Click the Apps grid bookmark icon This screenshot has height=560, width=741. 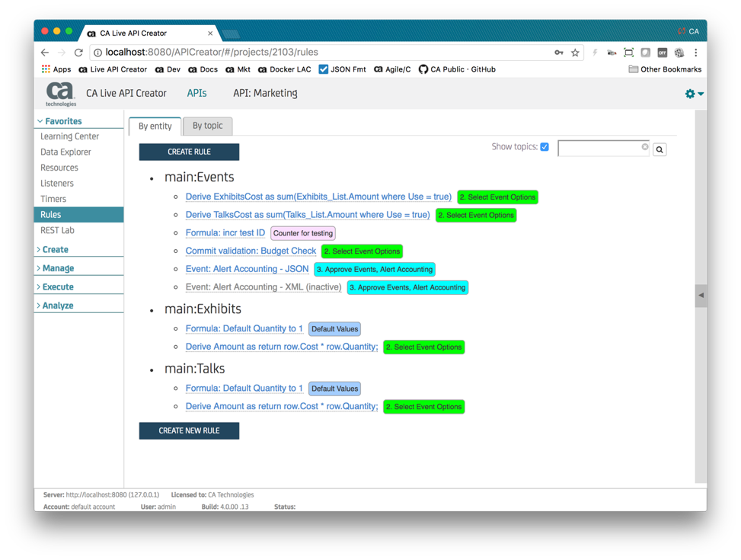click(46, 69)
